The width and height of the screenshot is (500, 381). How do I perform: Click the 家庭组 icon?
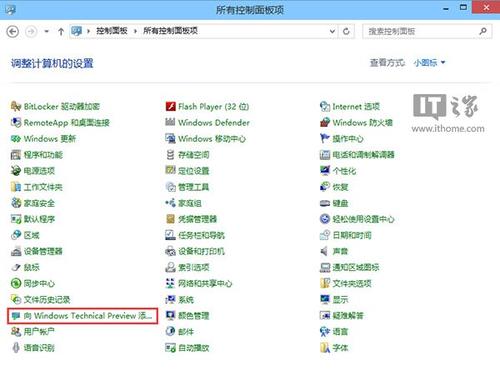point(170,203)
